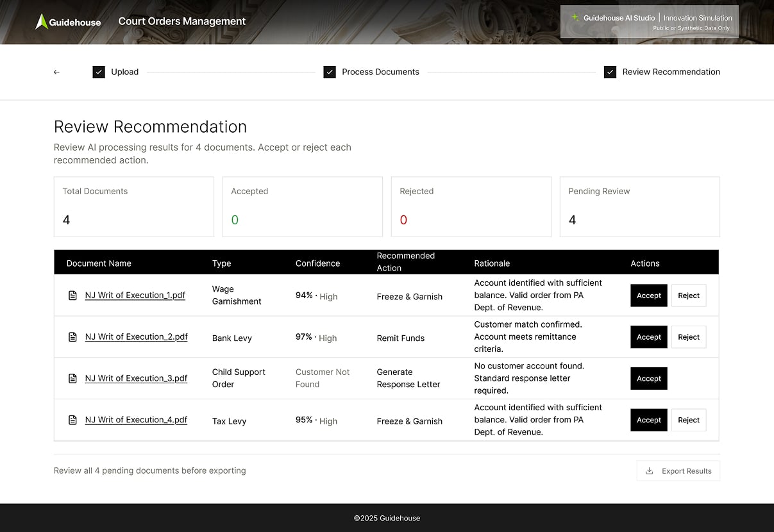Reject the Remit Funds recommendation for document 2
Screen dimensions: 774x532
tap(689, 337)
